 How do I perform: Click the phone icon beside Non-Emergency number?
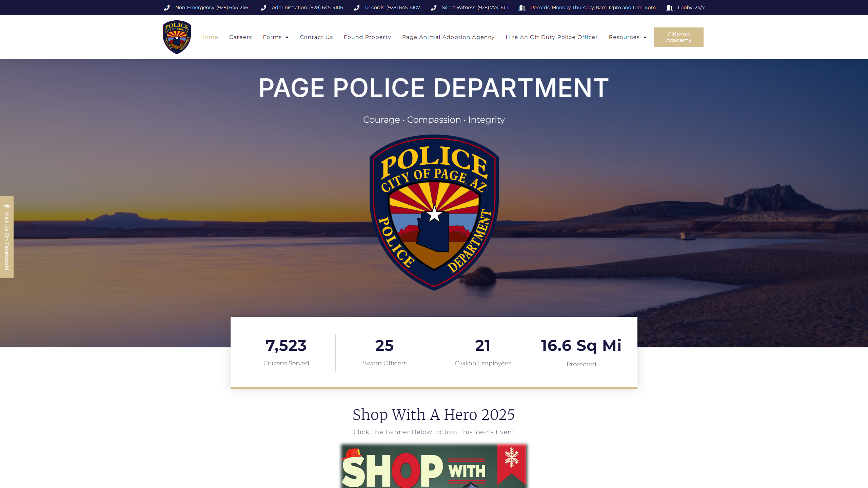pyautogui.click(x=167, y=7)
